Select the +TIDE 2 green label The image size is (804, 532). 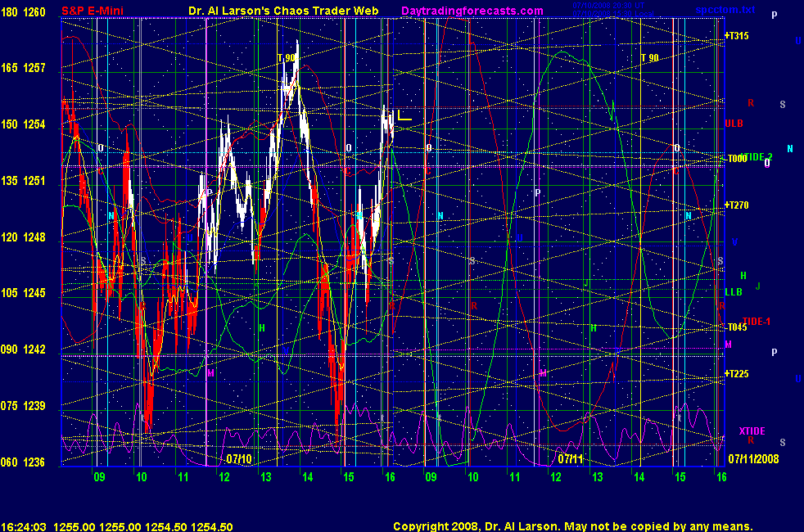pyautogui.click(x=757, y=157)
